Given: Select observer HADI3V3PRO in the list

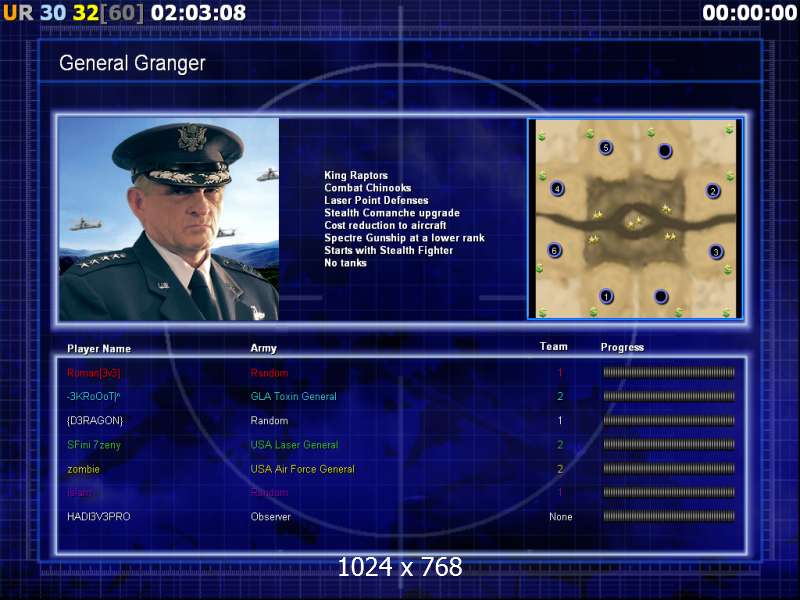Looking at the screenshot, I should (x=98, y=516).
